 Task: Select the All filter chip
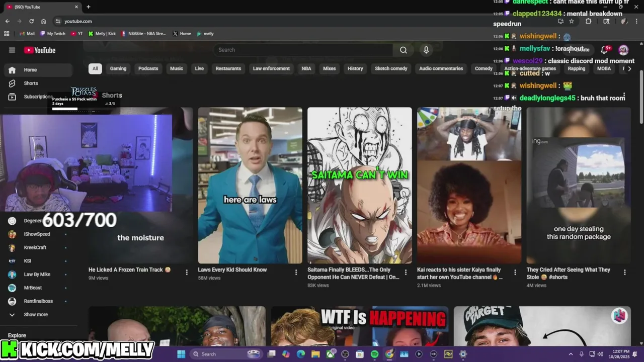click(95, 68)
